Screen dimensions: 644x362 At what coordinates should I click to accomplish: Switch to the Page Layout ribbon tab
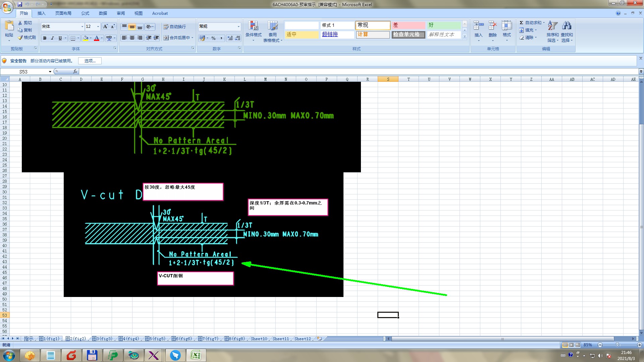tap(63, 13)
